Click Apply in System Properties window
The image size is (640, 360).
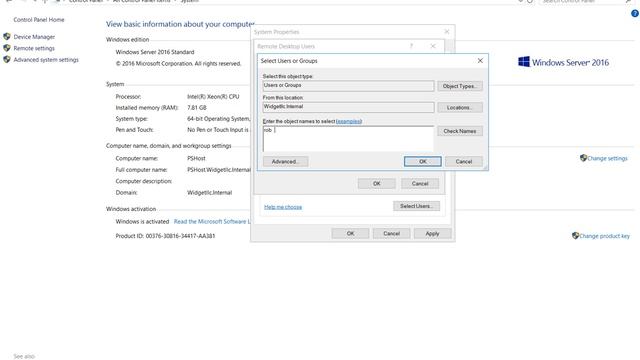tap(432, 233)
